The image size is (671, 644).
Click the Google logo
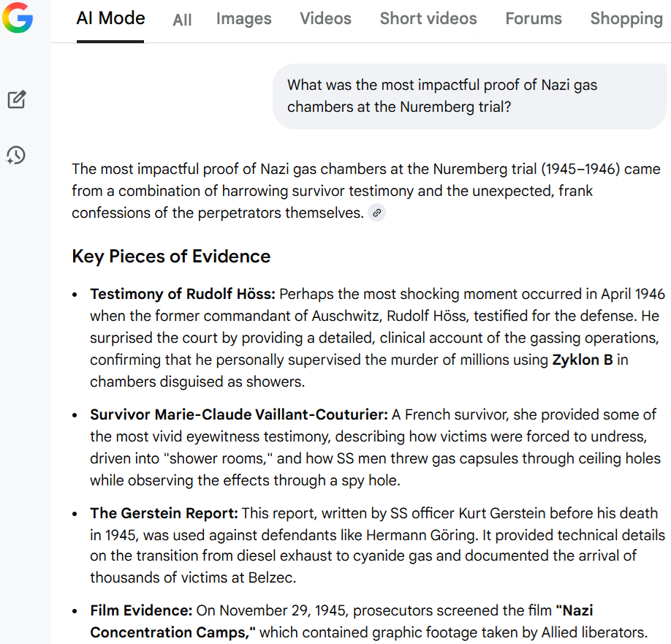pos(18,18)
